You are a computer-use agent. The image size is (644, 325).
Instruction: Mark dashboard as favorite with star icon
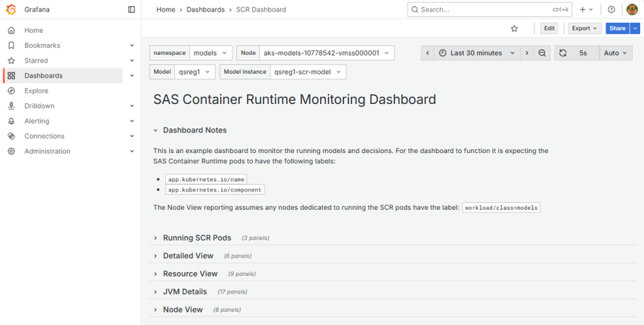tap(514, 28)
